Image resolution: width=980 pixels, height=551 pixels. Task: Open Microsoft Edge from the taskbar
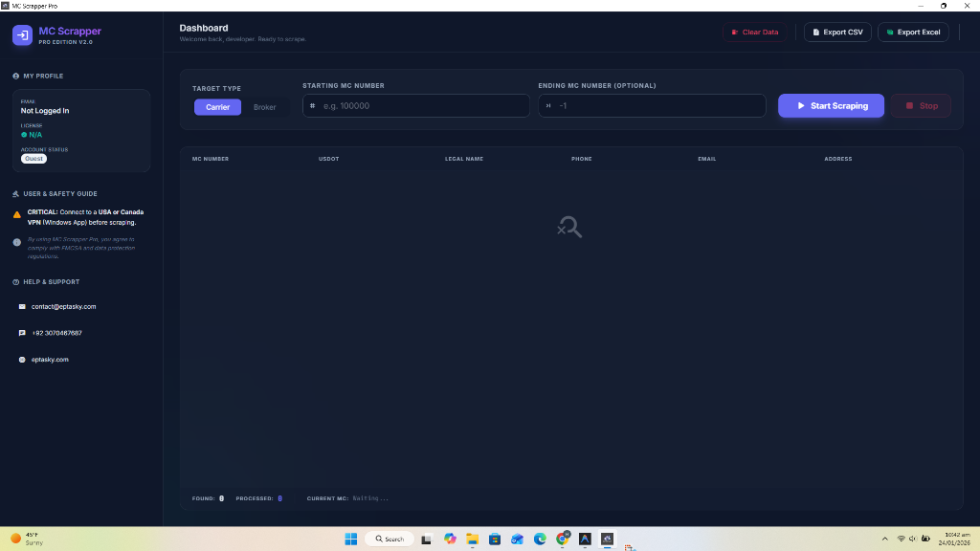[540, 539]
